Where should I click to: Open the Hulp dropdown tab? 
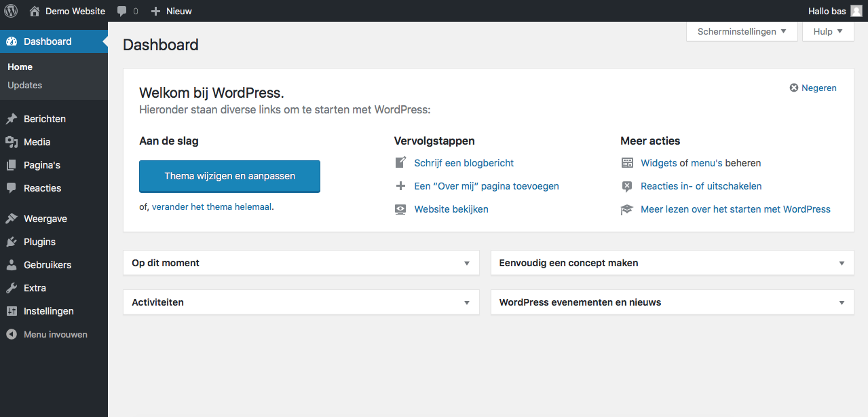click(828, 31)
